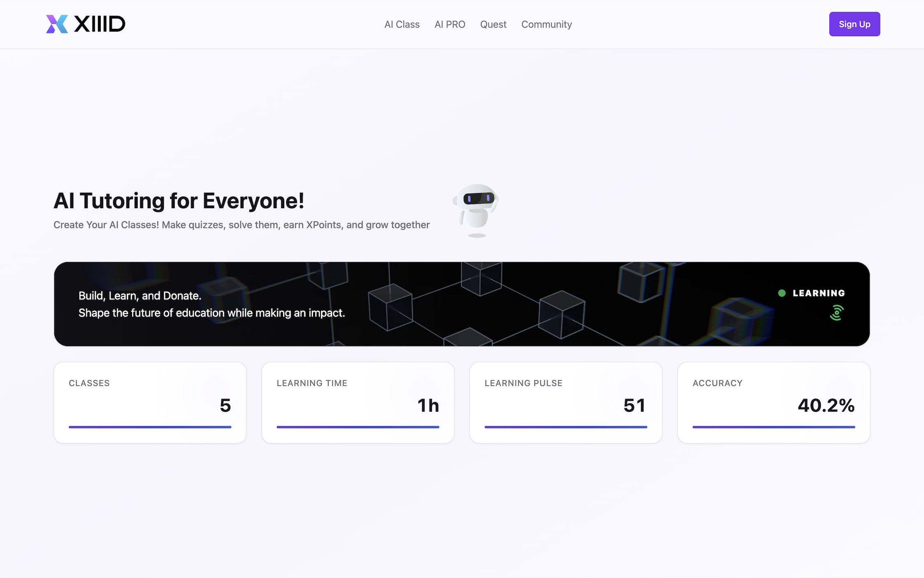Click the learning pulse value 51
Viewport: 924px width, 578px height.
point(634,406)
